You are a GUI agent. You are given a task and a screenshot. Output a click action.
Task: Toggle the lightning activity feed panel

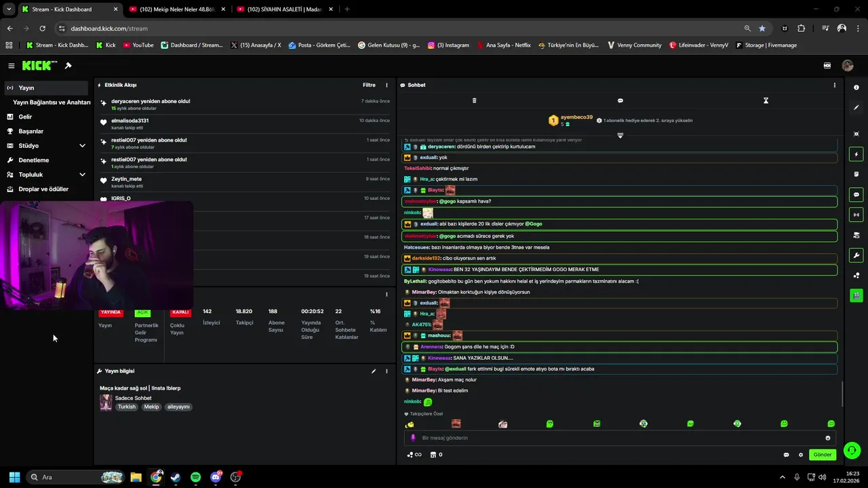tap(856, 155)
